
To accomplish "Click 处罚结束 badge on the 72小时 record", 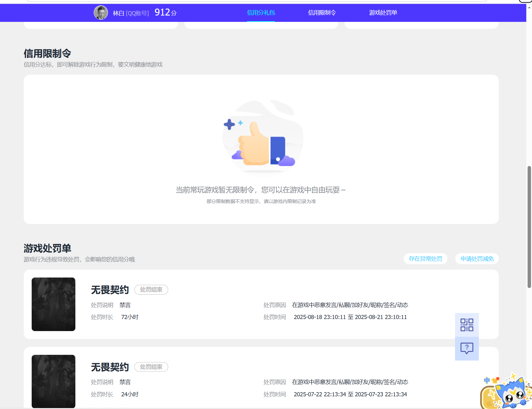I will (x=151, y=290).
